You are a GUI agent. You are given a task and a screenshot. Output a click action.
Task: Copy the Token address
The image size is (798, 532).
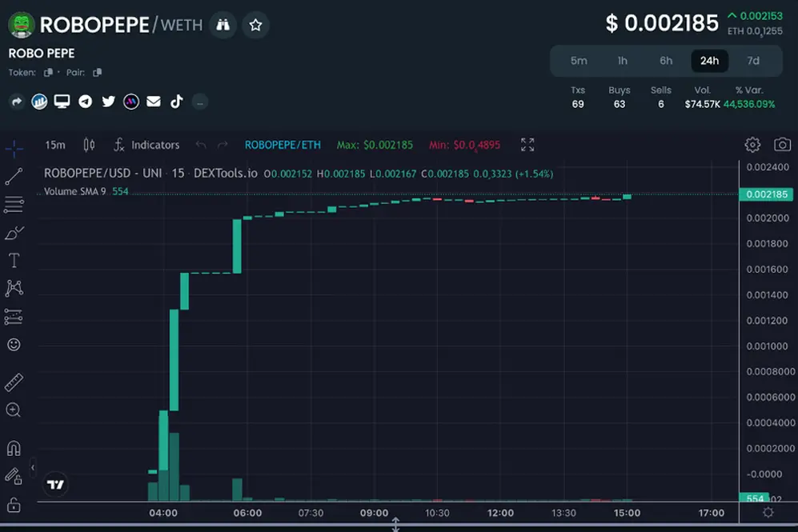pyautogui.click(x=48, y=72)
